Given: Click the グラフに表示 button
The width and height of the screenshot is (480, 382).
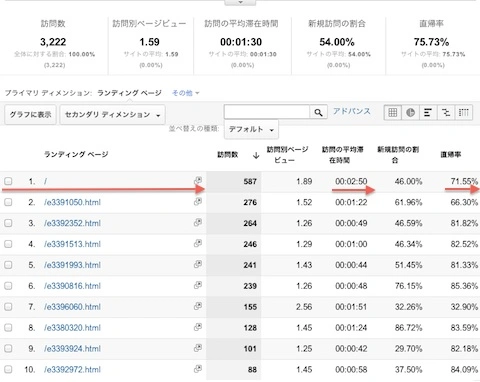Looking at the screenshot, I should tap(30, 115).
